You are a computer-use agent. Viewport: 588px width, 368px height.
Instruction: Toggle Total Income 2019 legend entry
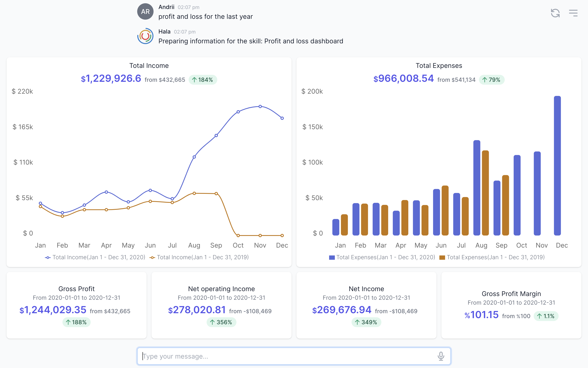[x=199, y=257]
